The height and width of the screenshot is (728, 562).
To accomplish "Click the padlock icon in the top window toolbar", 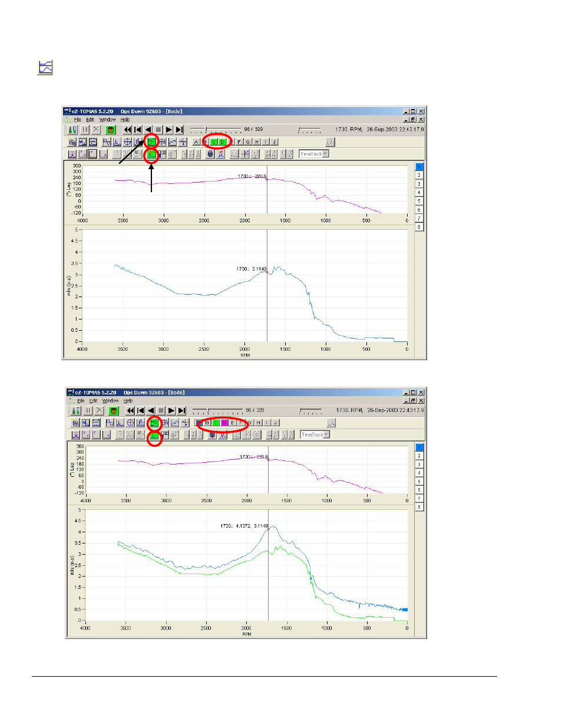I will coord(210,154).
